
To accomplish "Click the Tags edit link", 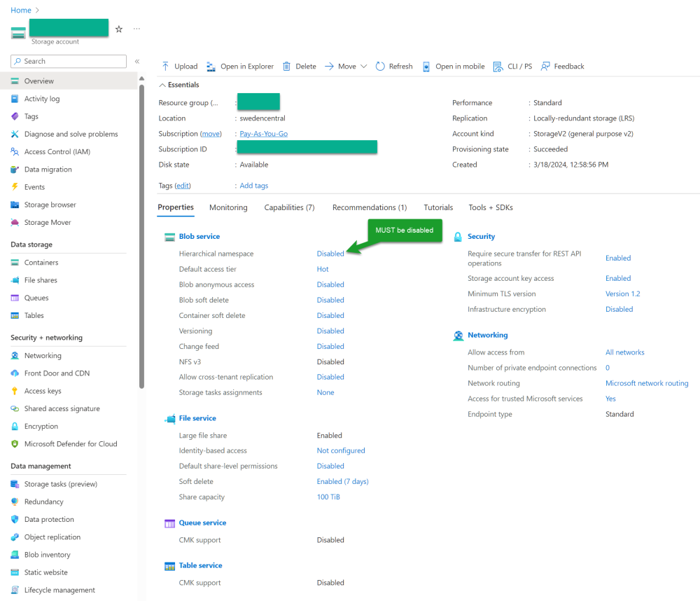I will coord(183,186).
